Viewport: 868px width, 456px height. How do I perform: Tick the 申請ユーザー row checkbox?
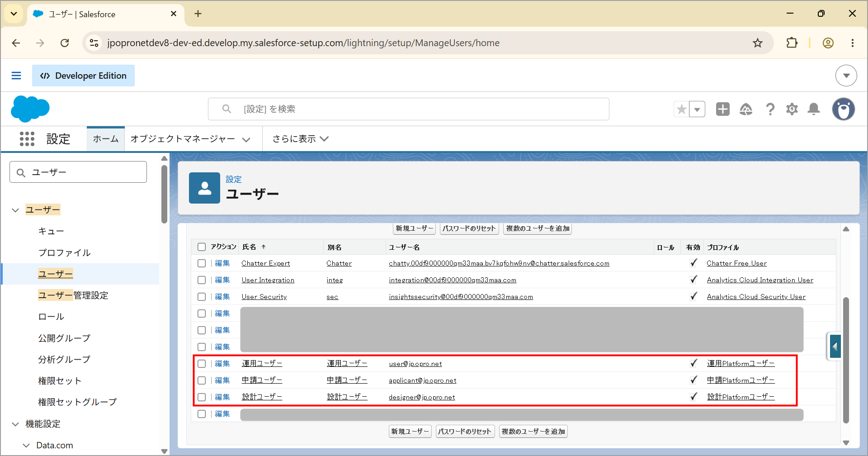[x=202, y=380]
